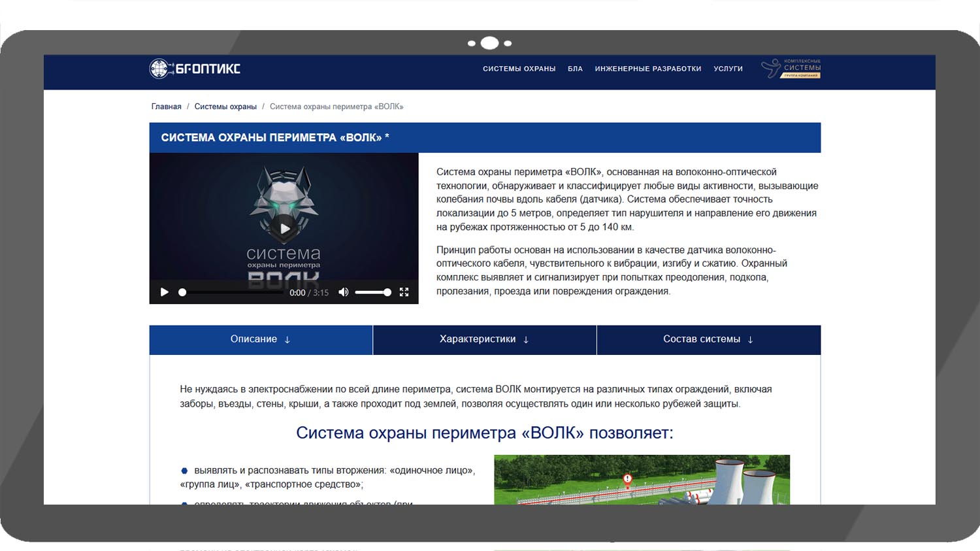Expand the Описание section tab
Viewport: 980px width, 551px height.
[261, 339]
